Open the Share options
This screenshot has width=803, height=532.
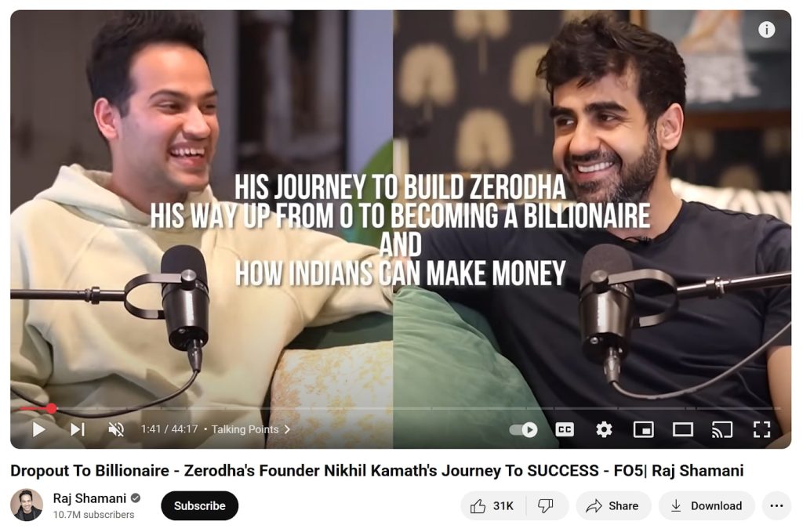613,506
